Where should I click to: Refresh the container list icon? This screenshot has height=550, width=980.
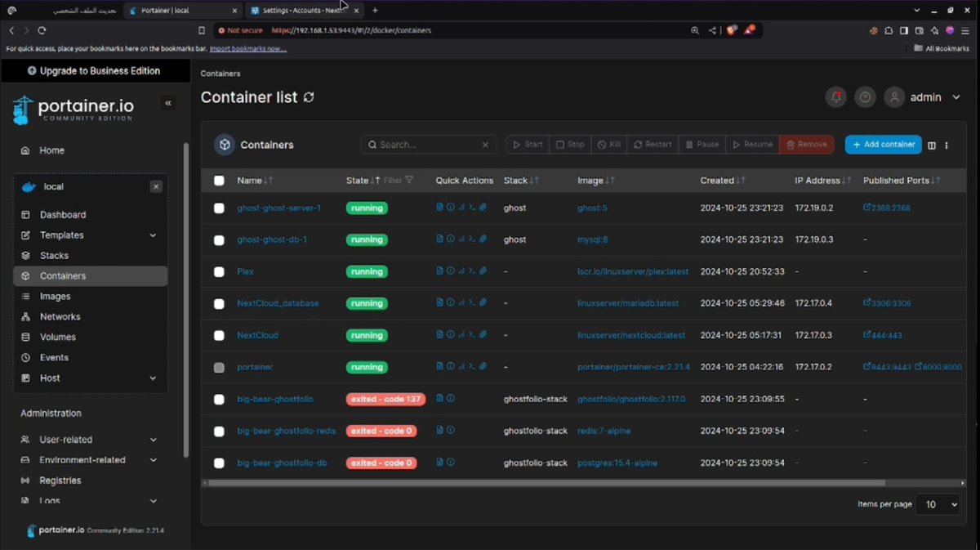(309, 97)
